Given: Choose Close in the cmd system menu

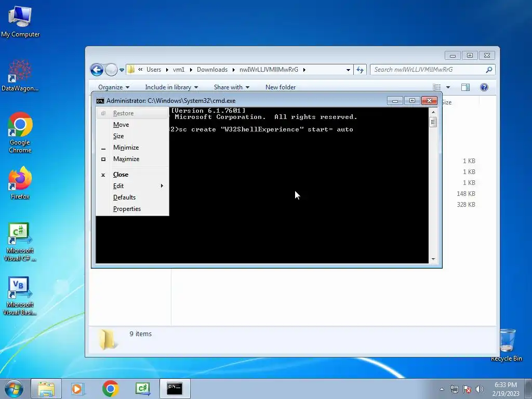Looking at the screenshot, I should point(132,175).
